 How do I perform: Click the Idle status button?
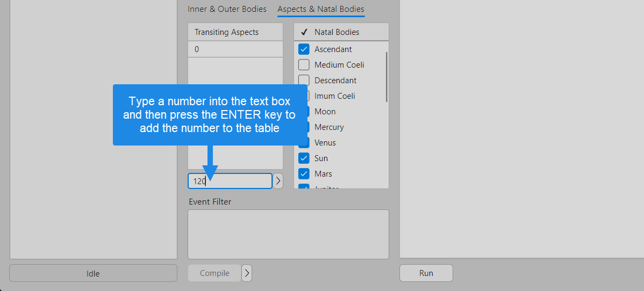[x=93, y=273]
